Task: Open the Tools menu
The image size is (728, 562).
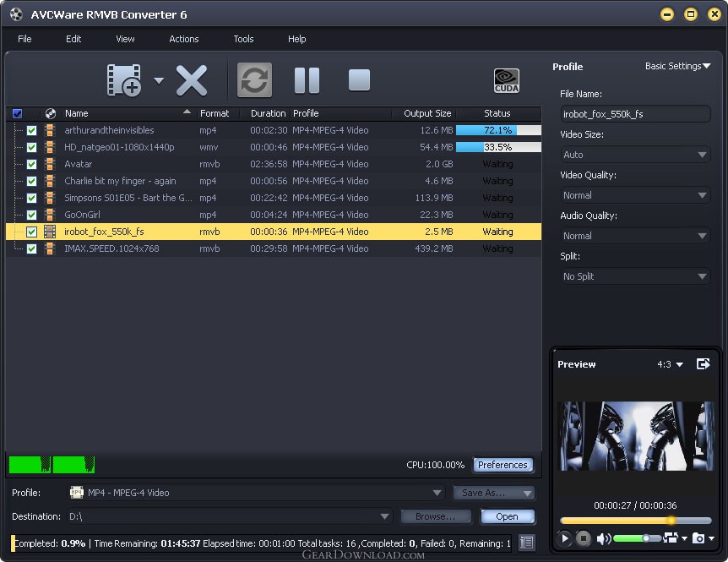Action: pyautogui.click(x=243, y=39)
